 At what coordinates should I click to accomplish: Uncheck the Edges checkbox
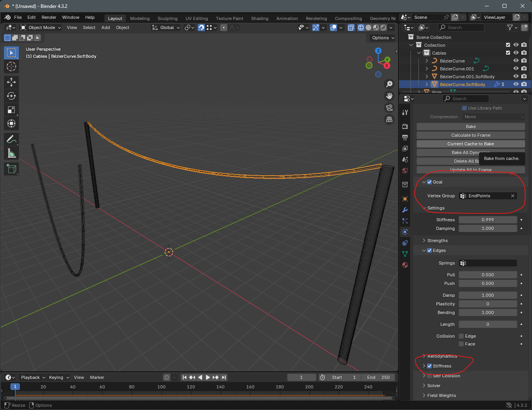(x=429, y=250)
